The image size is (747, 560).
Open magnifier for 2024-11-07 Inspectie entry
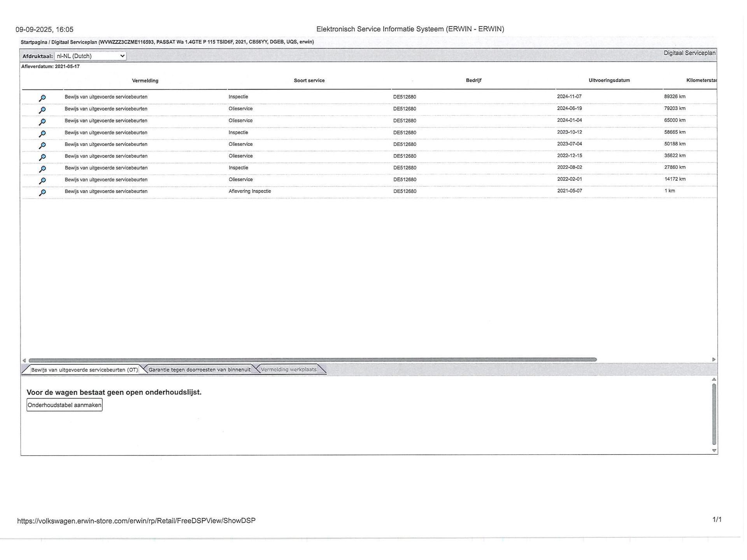42,98
